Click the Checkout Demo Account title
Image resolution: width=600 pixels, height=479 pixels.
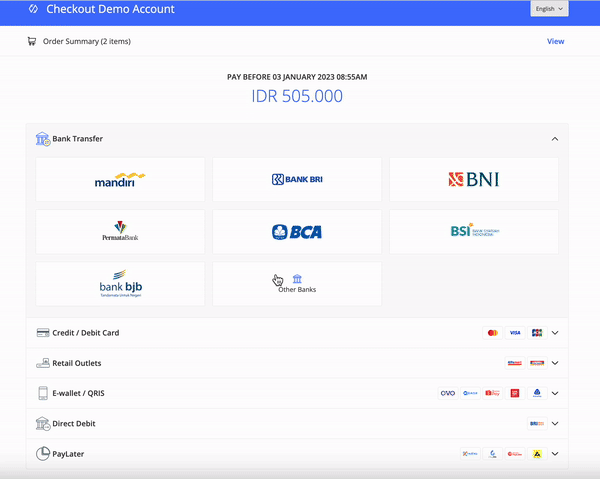pos(110,9)
